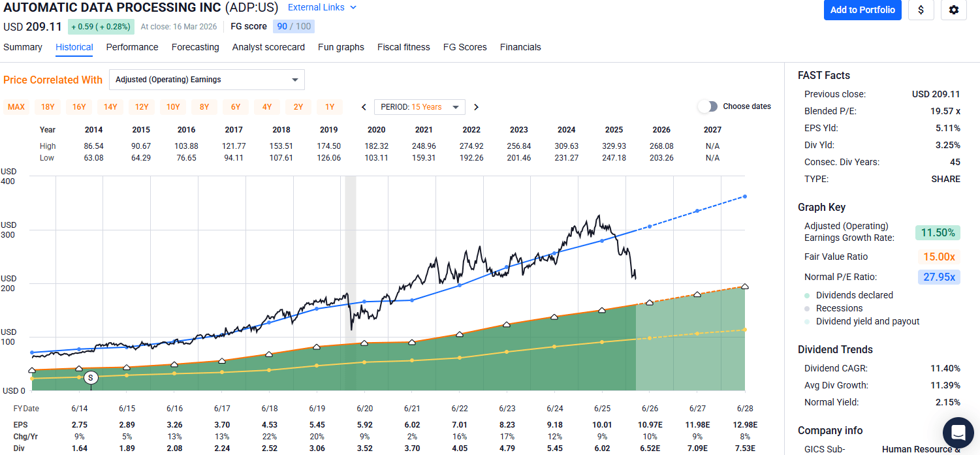This screenshot has width=980, height=455.
Task: Select the 12Y time range
Action: (142, 107)
